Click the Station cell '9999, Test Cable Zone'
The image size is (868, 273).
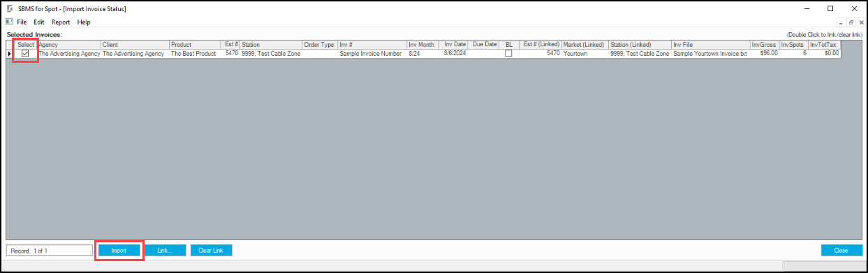pyautogui.click(x=271, y=53)
